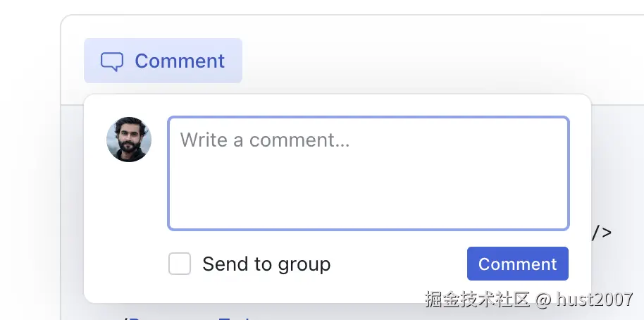Click the blank toolbar area right of Comment
The width and height of the screenshot is (644, 320).
(423, 61)
